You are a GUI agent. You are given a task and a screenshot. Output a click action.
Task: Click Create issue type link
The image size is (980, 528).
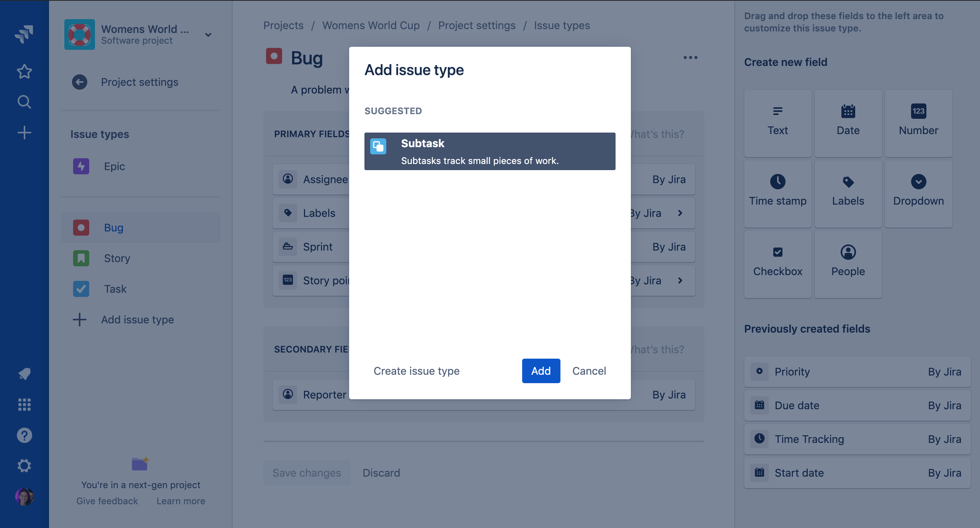[x=416, y=371]
